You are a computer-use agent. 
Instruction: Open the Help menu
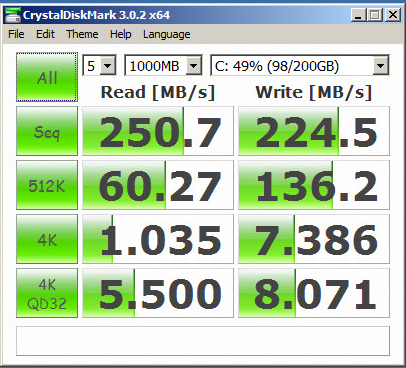(121, 34)
